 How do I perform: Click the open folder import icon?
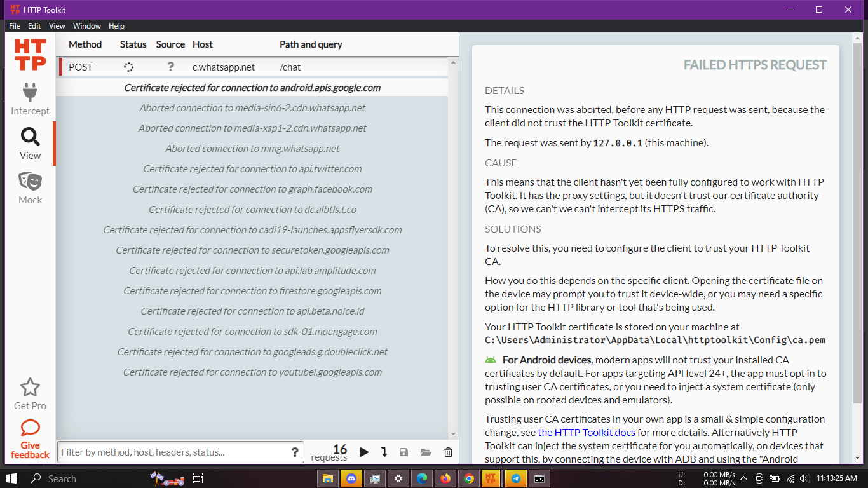click(426, 452)
